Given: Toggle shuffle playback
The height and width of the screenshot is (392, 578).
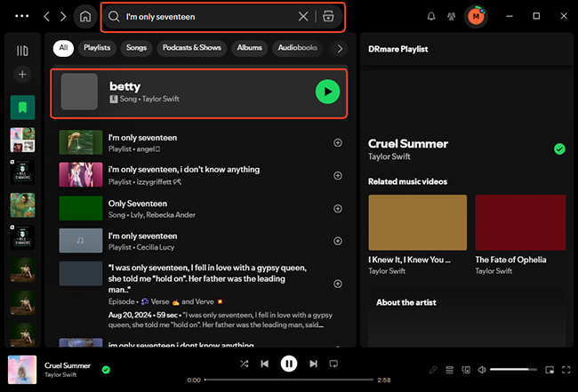Looking at the screenshot, I should pos(244,364).
